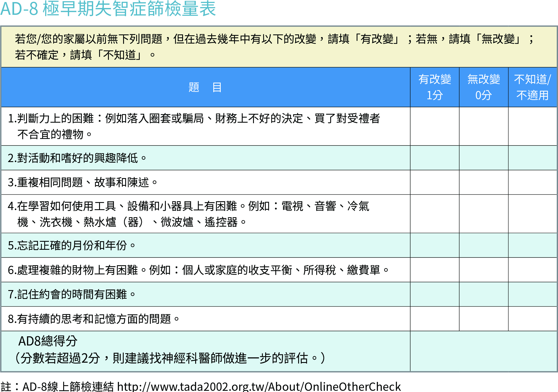This screenshot has width=558, height=392.
Task: Click the '不知道/不適用' cell for question 4
Action: 532,214
